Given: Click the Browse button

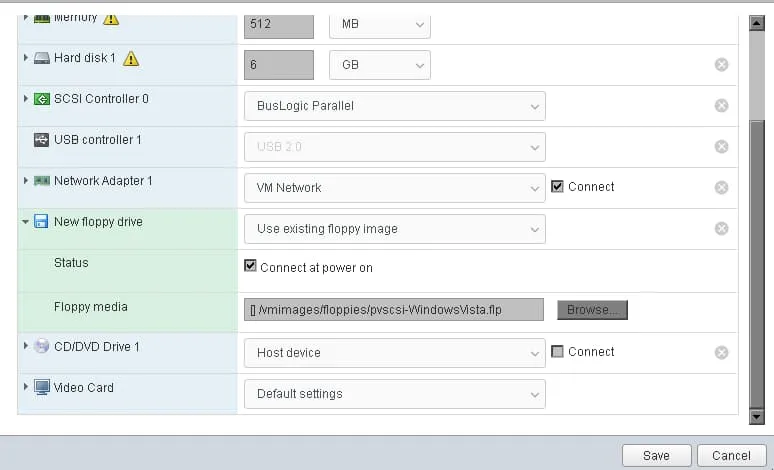Looking at the screenshot, I should tap(592, 310).
